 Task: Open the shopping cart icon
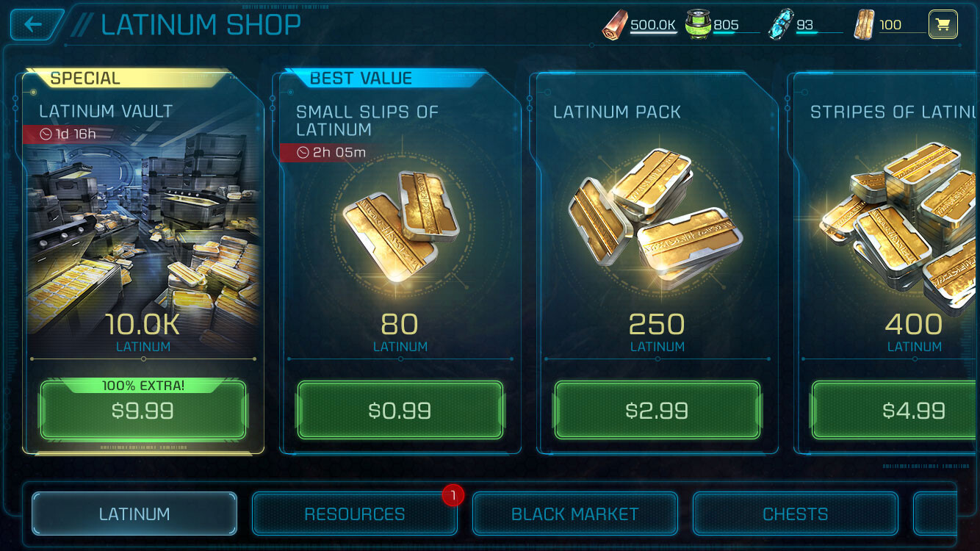[x=943, y=25]
